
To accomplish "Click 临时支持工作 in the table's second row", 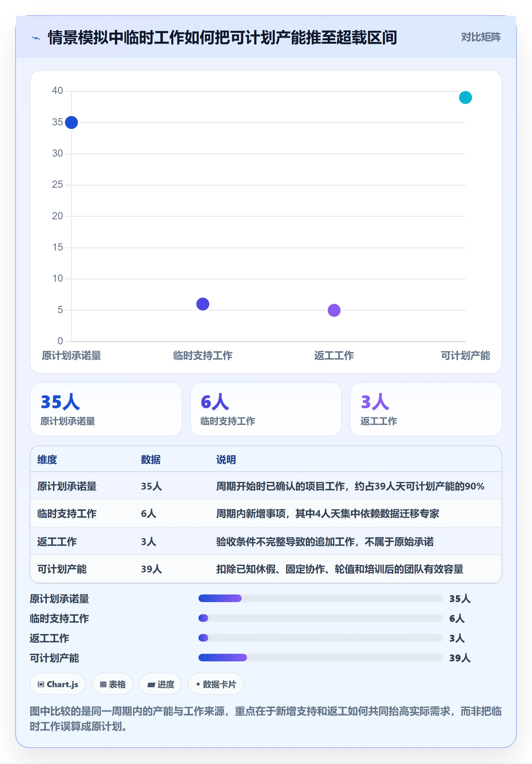I will (67, 514).
